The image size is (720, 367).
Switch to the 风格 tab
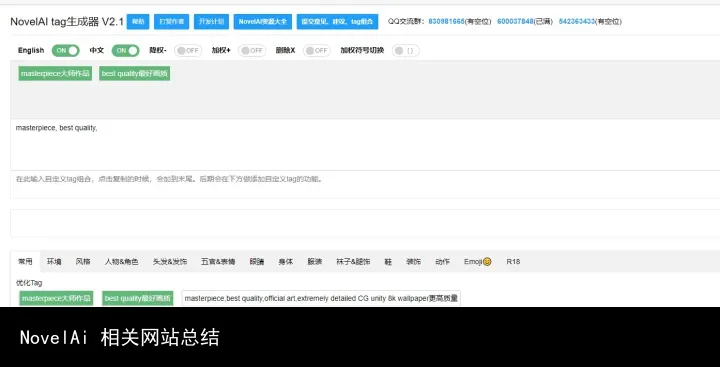(x=83, y=262)
